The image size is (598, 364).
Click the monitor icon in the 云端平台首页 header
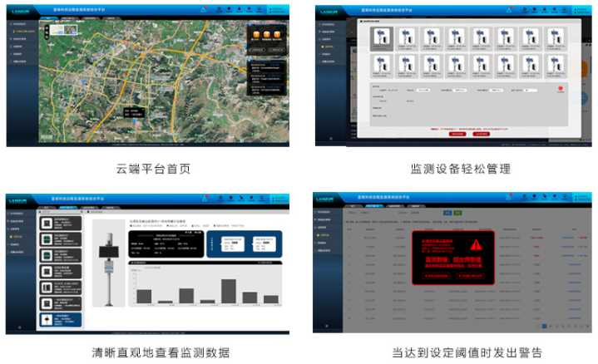pos(259,9)
